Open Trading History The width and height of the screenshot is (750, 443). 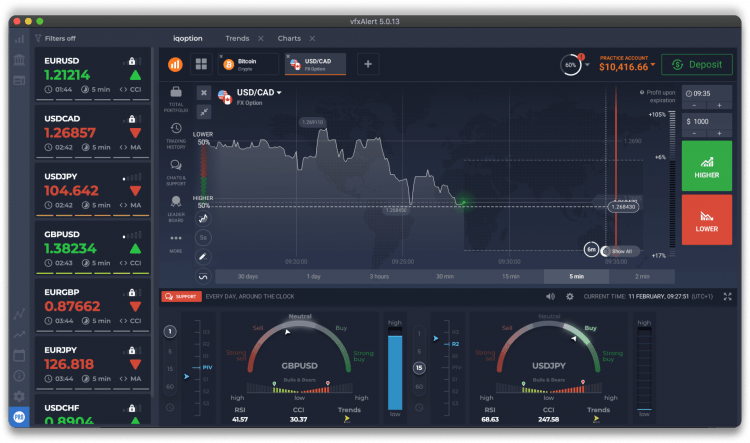coord(176,136)
